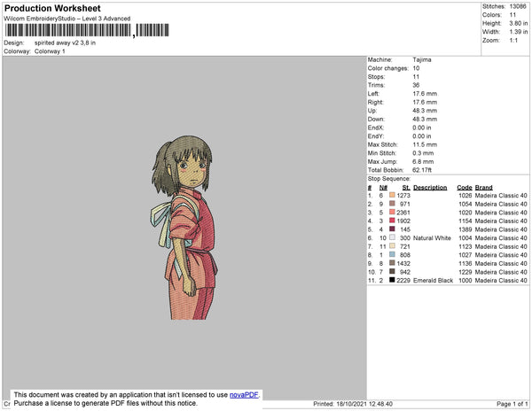Click the Emerald Black color swatch

[393, 280]
